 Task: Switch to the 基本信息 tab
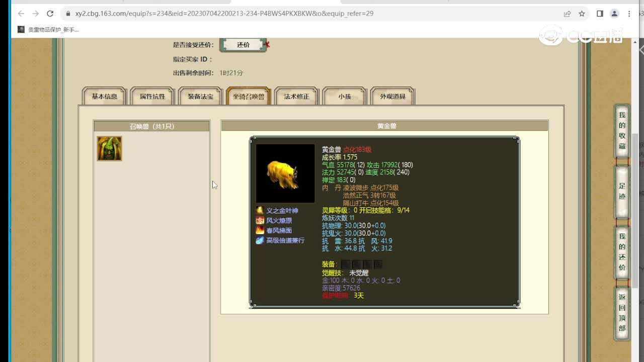coord(104,96)
